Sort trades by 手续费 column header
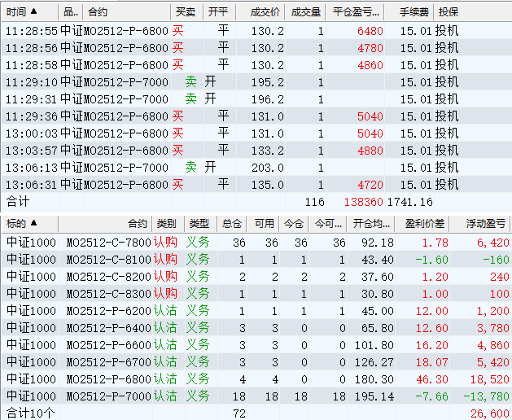 415,13
